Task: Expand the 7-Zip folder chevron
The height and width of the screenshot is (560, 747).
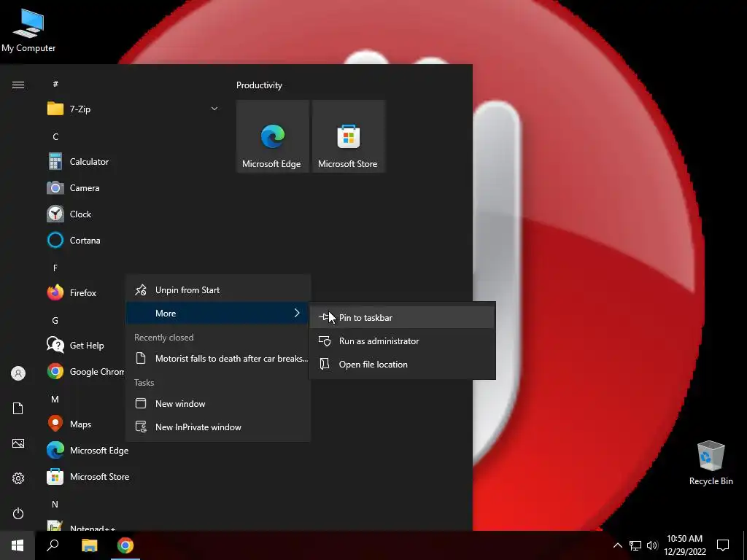Action: [x=214, y=109]
